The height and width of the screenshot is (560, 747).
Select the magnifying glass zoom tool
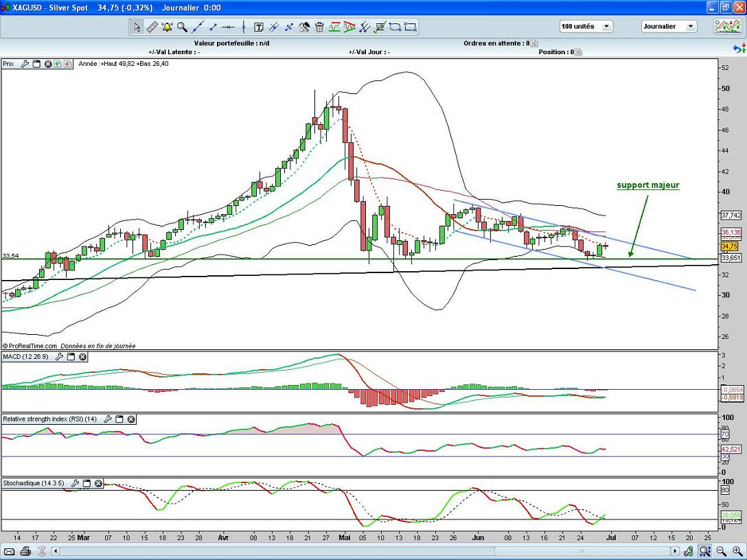[x=182, y=27]
